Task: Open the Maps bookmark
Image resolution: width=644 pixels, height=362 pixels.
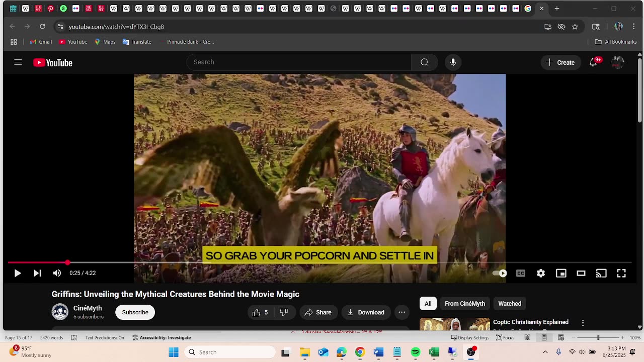Action: click(105, 42)
